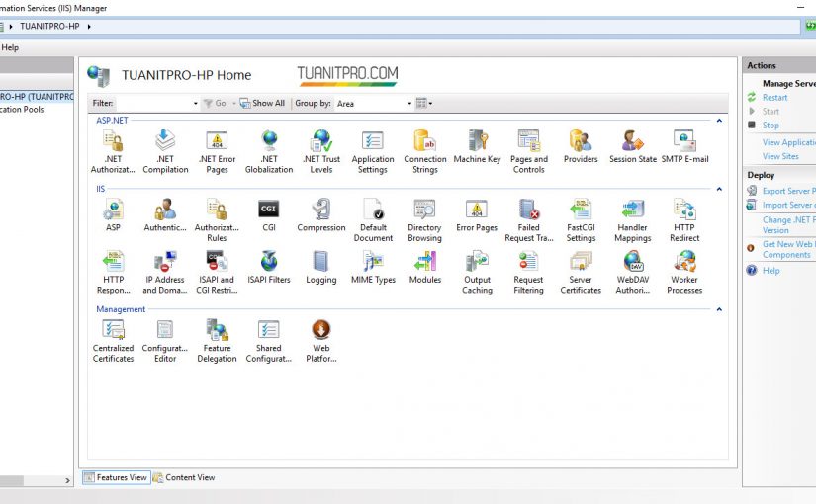The width and height of the screenshot is (816, 504).
Task: Collapse the ASP.NET group
Action: tap(719, 121)
